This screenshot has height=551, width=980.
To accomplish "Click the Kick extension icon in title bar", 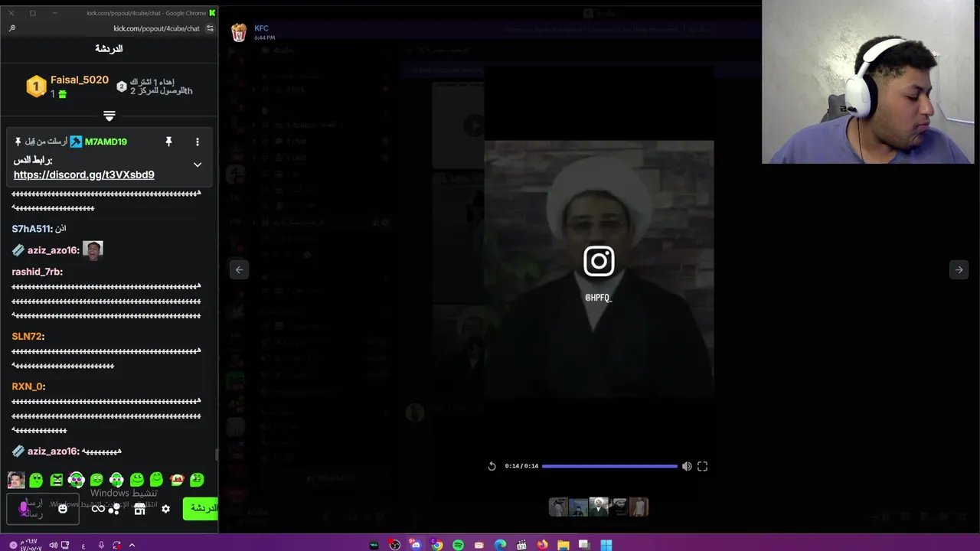I will [x=212, y=13].
